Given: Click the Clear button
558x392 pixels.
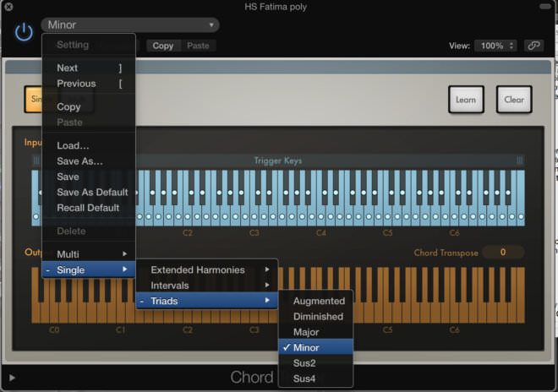Looking at the screenshot, I should [x=514, y=100].
